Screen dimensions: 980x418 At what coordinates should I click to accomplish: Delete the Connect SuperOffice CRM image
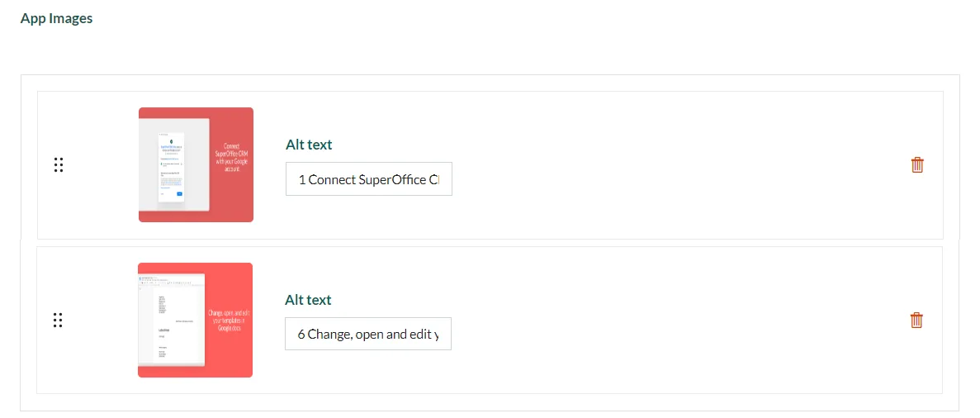coord(917,164)
